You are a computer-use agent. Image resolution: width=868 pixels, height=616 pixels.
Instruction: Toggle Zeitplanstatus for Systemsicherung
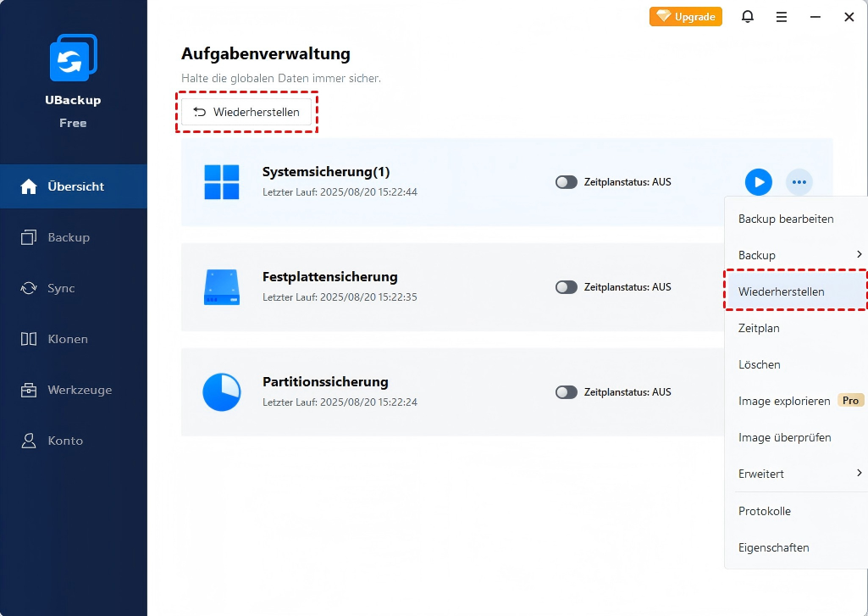click(x=566, y=182)
